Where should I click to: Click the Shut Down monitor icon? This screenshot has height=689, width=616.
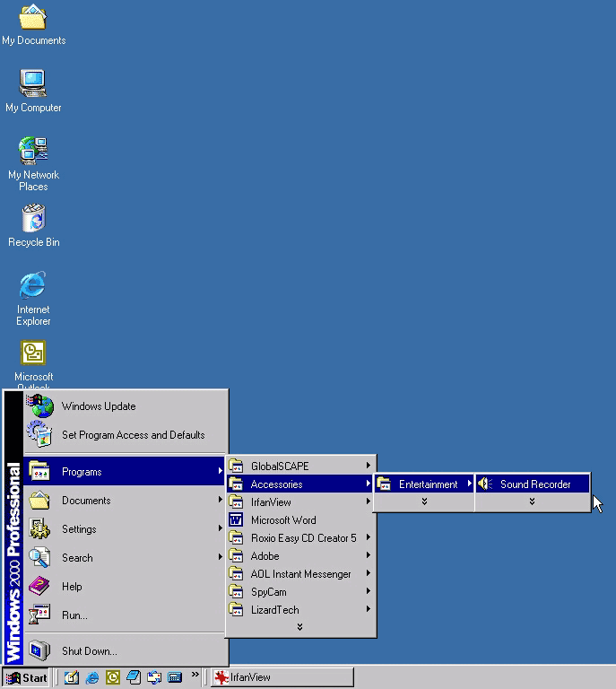[x=39, y=650]
